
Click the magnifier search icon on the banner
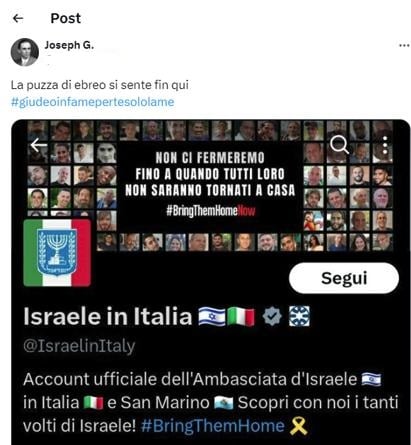click(339, 145)
